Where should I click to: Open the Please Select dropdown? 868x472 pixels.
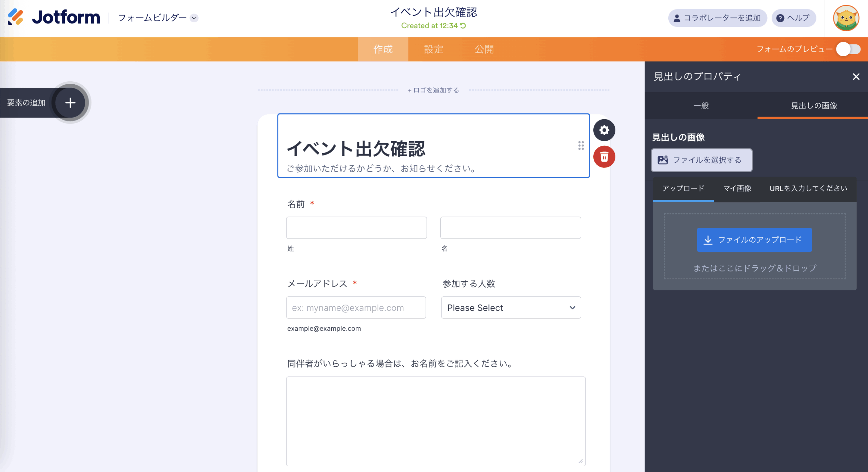click(511, 308)
